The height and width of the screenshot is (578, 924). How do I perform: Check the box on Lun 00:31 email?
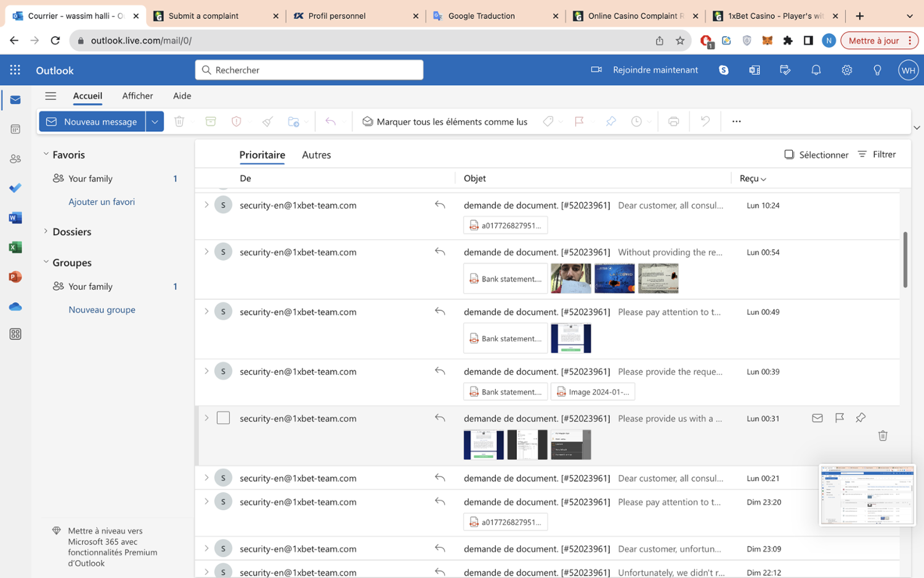coord(223,418)
